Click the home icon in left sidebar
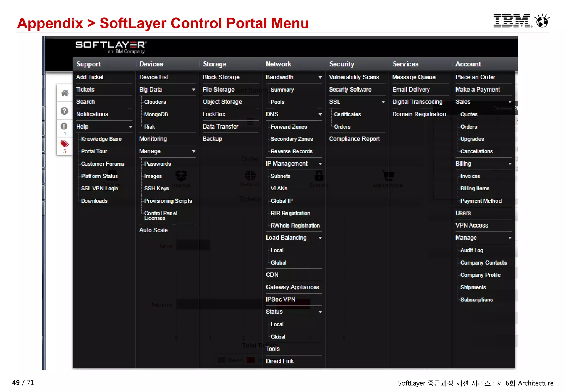The image size is (566, 392). tap(65, 93)
